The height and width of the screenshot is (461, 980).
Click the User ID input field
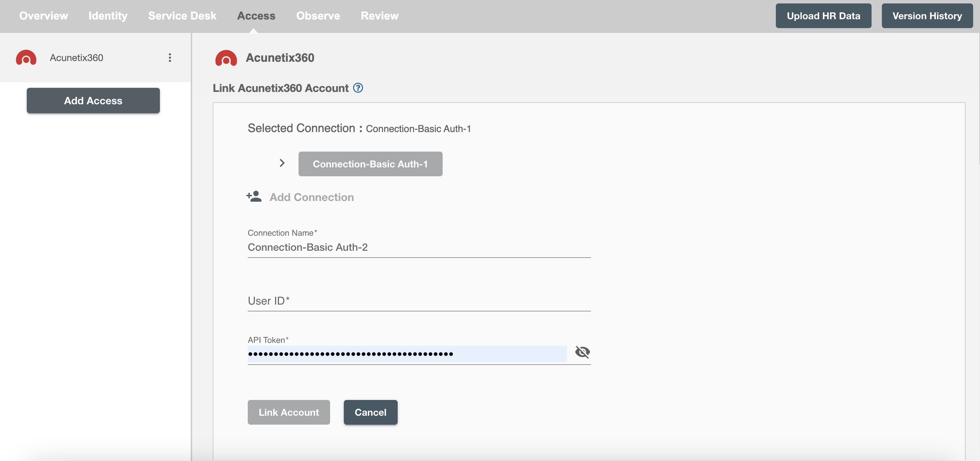419,300
